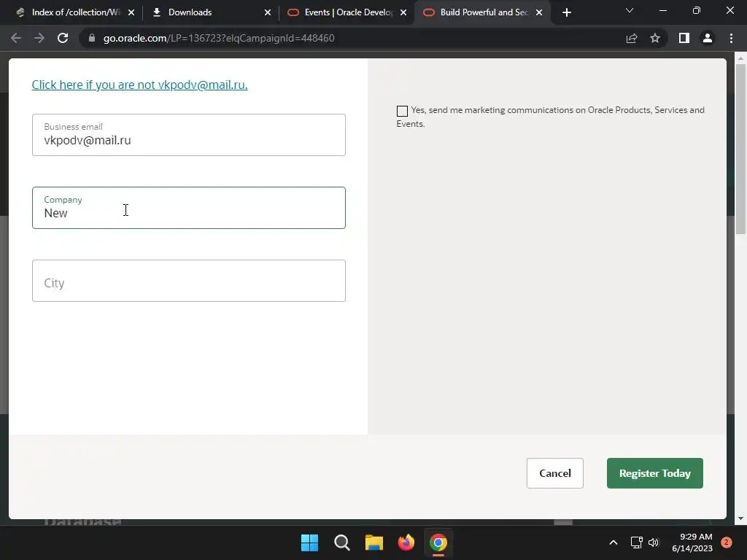Open the browser side panel

(684, 38)
